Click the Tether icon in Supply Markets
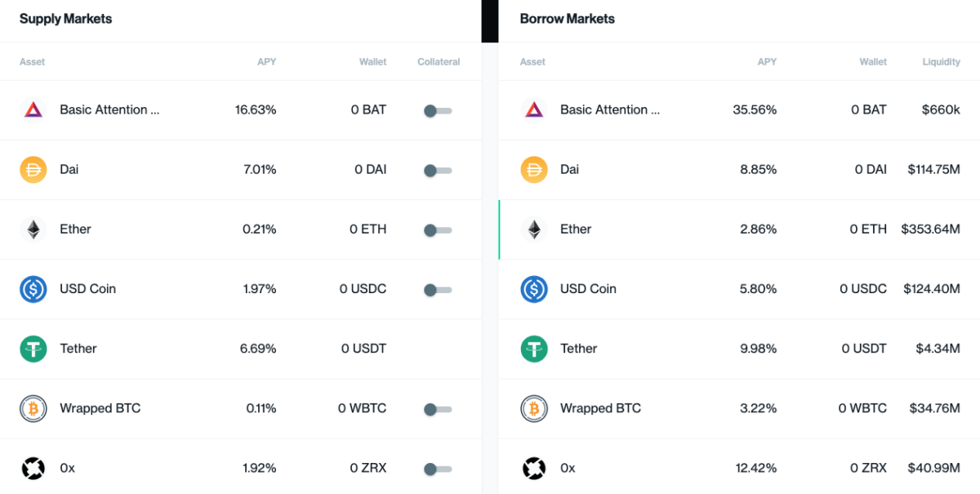Image resolution: width=980 pixels, height=494 pixels. 33,348
